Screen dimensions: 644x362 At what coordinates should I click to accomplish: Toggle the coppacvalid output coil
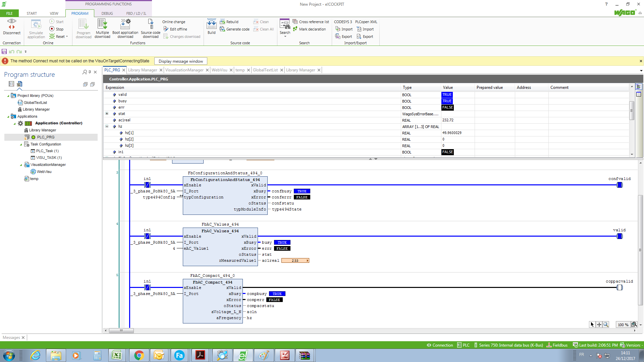click(x=620, y=288)
